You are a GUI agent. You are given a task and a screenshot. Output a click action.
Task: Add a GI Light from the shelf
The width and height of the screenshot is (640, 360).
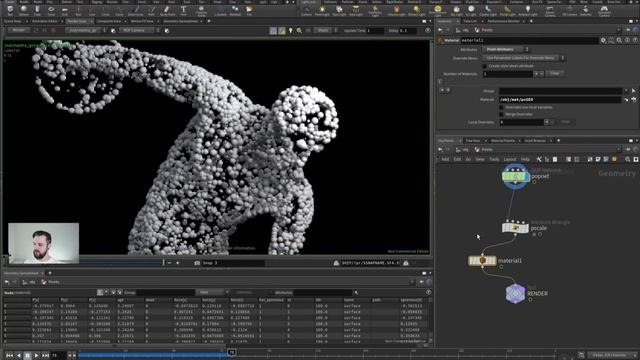pyautogui.click(x=471, y=11)
